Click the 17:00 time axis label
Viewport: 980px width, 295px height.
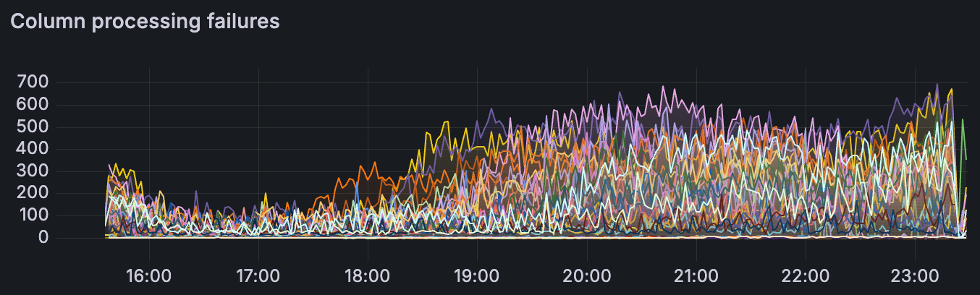tap(258, 275)
